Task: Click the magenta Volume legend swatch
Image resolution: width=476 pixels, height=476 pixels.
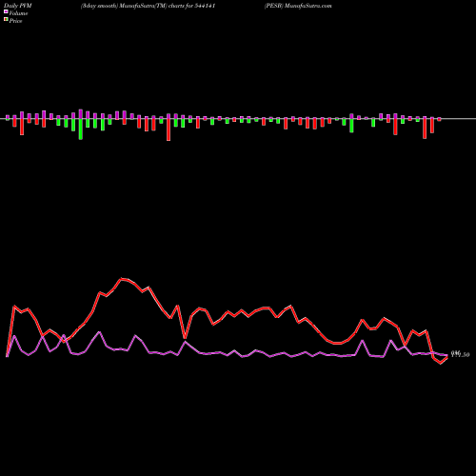Action: (6, 11)
